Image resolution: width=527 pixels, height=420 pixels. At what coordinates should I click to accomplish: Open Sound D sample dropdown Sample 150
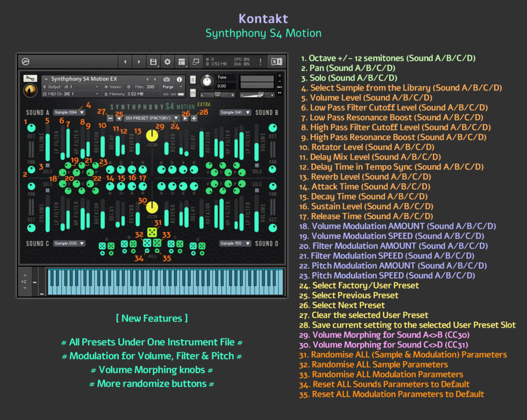(x=235, y=243)
